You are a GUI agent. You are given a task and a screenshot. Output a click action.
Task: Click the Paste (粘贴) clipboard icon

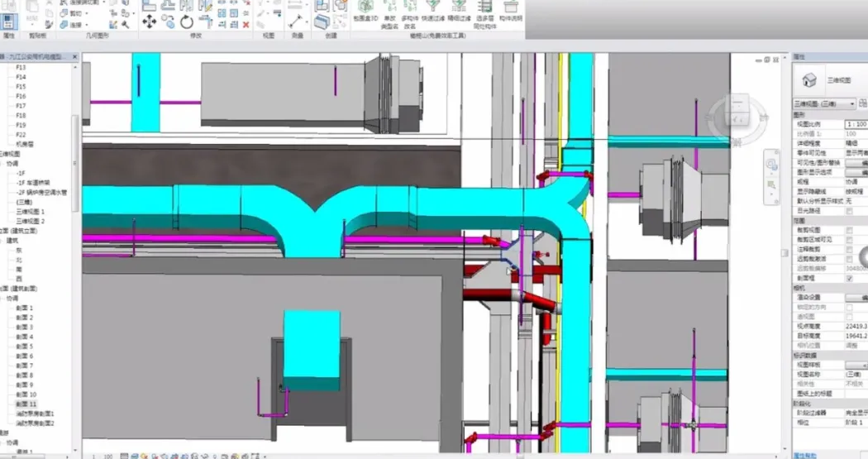point(32,11)
